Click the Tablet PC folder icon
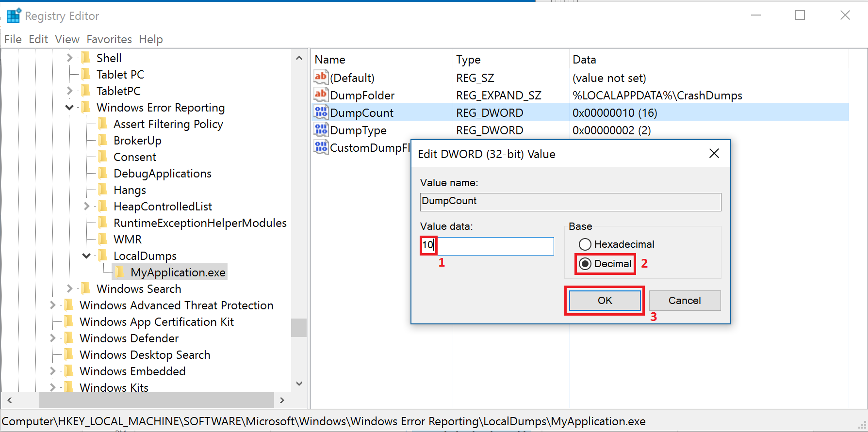The height and width of the screenshot is (432, 868). 86,74
